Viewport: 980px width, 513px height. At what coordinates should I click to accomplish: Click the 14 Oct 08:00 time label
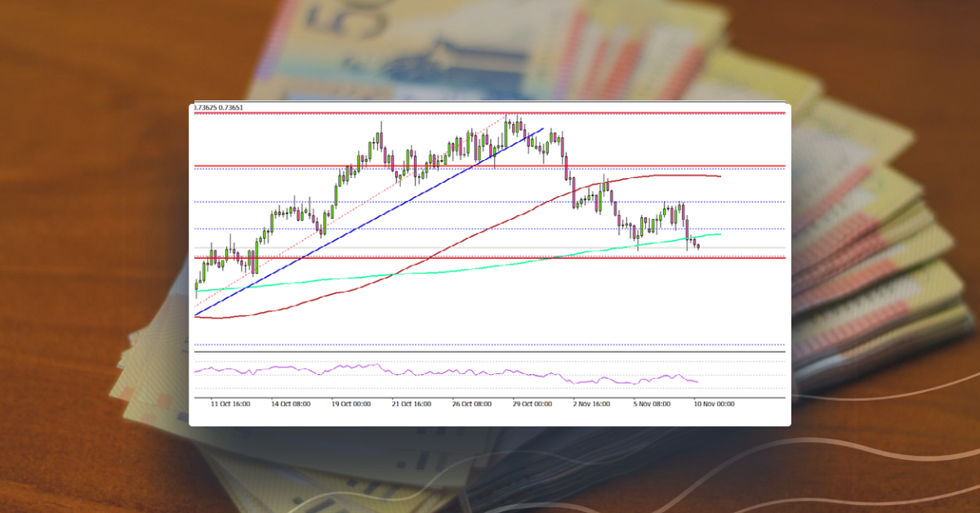pyautogui.click(x=291, y=402)
